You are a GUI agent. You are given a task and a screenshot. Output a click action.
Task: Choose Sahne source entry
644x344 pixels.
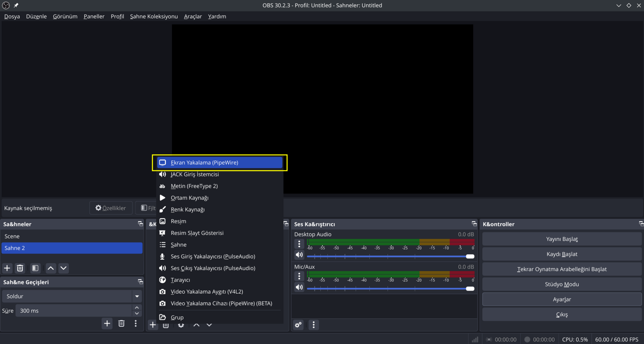(x=220, y=245)
